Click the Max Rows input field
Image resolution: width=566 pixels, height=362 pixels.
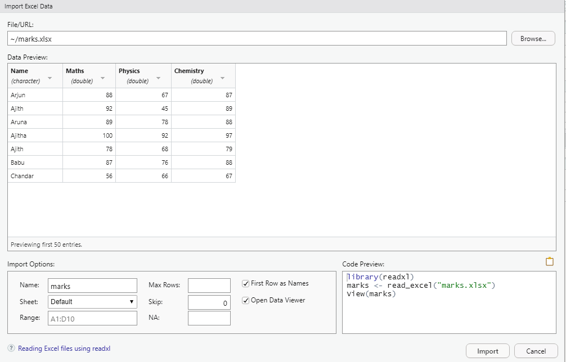[x=209, y=285]
